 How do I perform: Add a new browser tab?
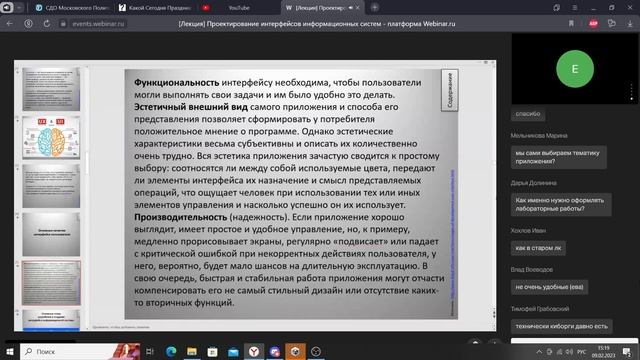click(x=375, y=7)
